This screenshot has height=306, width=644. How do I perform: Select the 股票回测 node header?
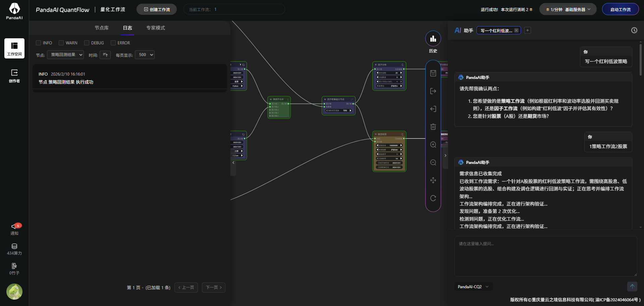[x=389, y=134]
